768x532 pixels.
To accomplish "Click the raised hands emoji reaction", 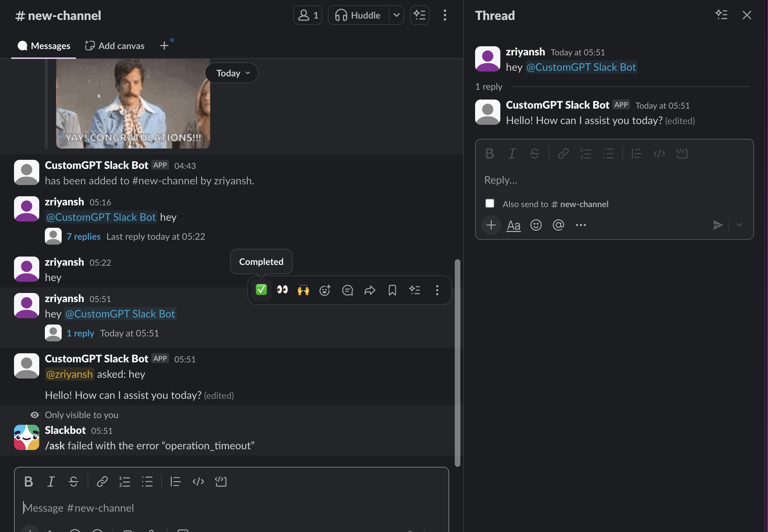I will click(x=303, y=290).
